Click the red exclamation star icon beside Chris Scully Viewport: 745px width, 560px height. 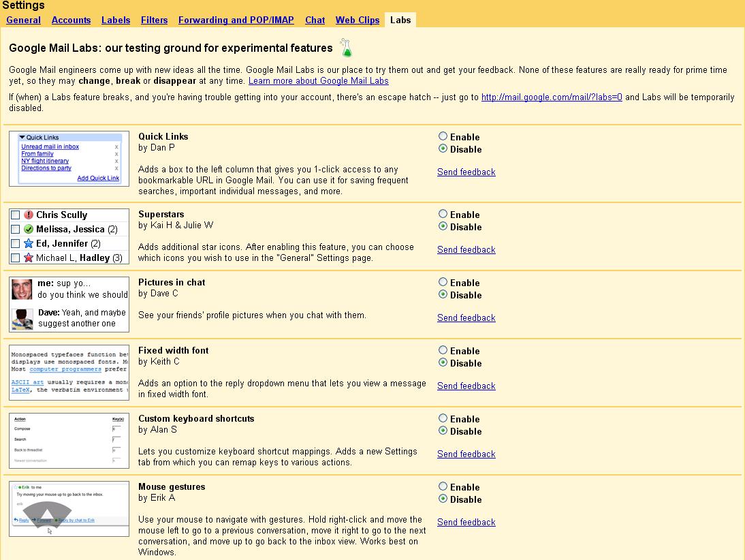point(29,215)
